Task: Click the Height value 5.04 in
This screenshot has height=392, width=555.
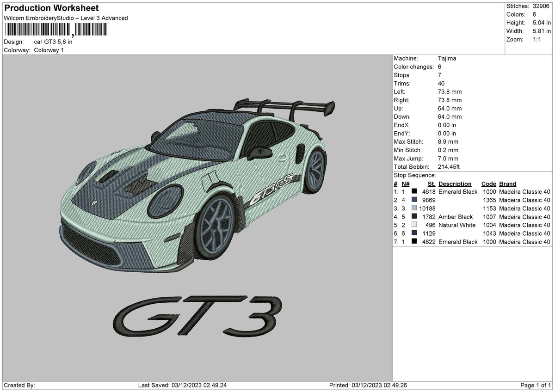Action: [542, 23]
